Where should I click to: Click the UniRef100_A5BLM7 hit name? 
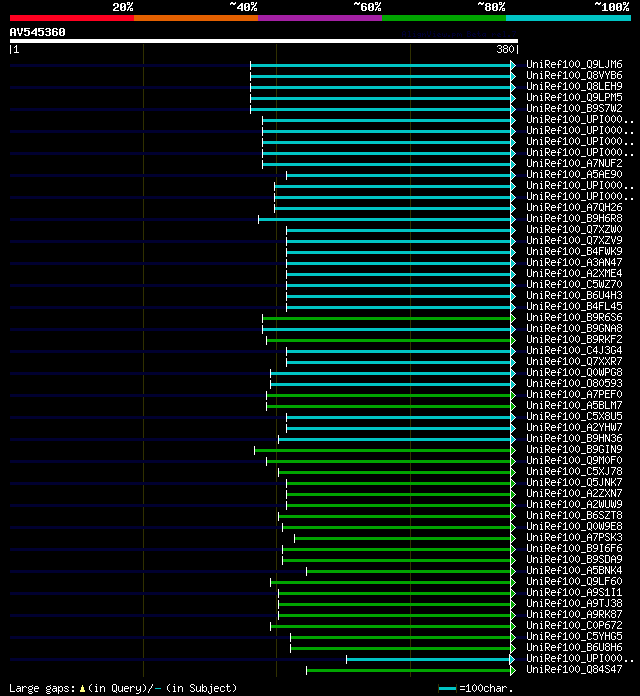pyautogui.click(x=574, y=405)
